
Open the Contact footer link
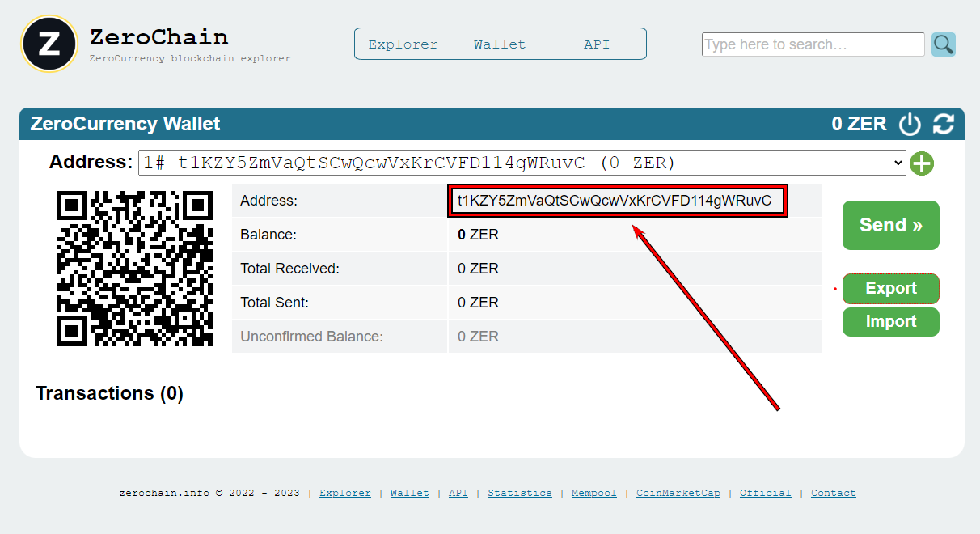click(834, 493)
